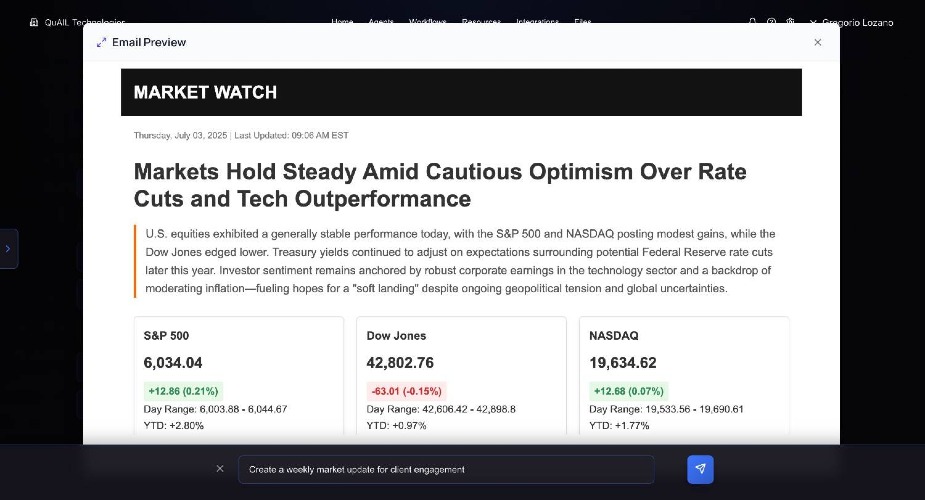Image resolution: width=925 pixels, height=500 pixels.
Task: Open the settings gear icon
Action: (790, 22)
